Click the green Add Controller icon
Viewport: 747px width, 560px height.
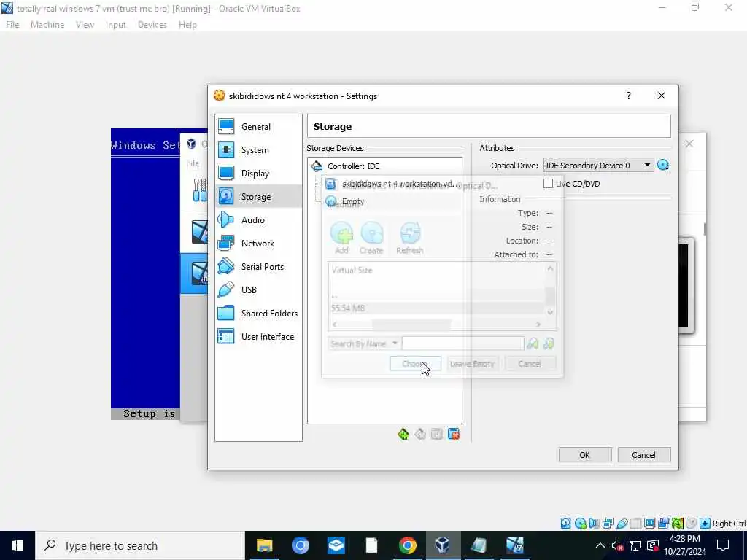click(x=403, y=435)
